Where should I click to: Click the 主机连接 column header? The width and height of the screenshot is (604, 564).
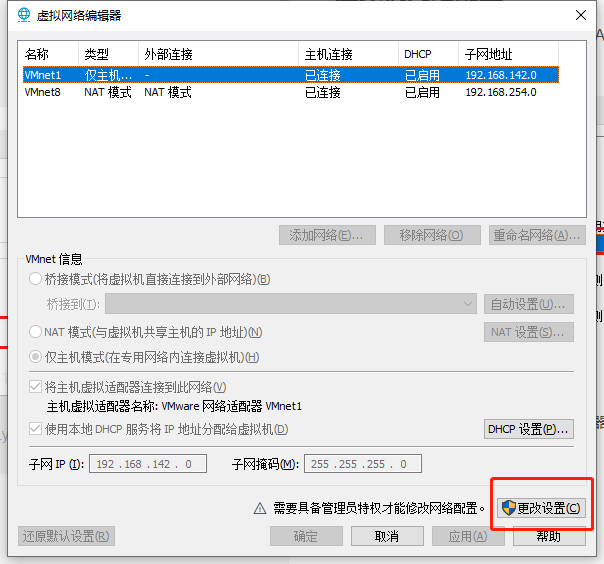[349, 54]
